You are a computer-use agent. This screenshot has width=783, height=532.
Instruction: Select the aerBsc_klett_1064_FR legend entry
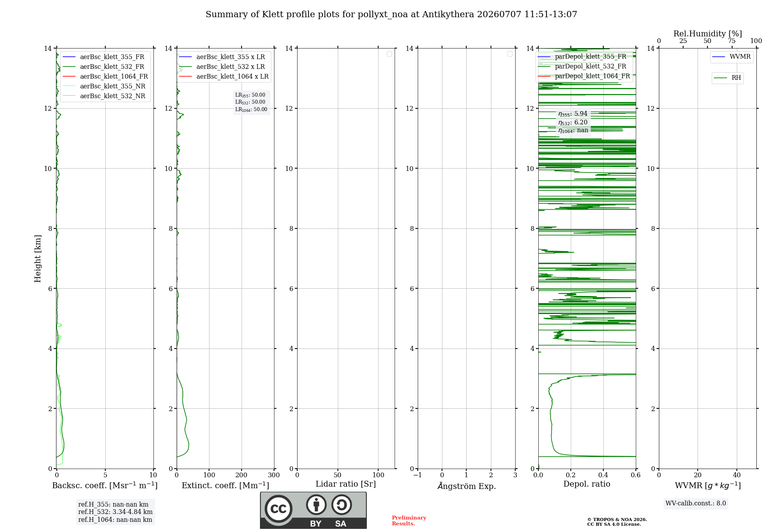click(x=105, y=76)
